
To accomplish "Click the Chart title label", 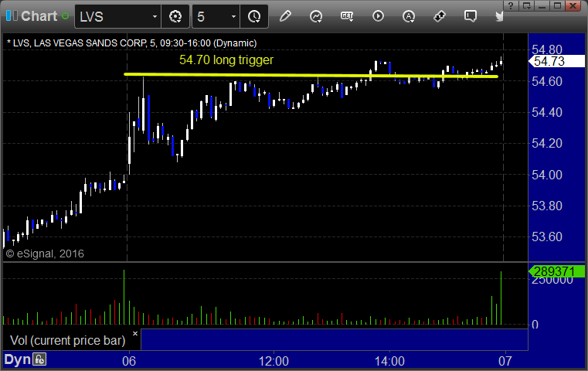I will point(39,16).
